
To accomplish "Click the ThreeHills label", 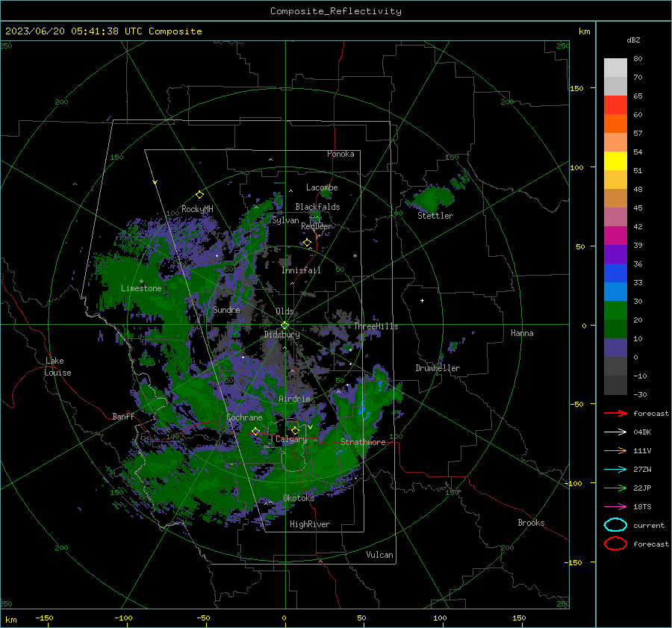I will (x=376, y=326).
